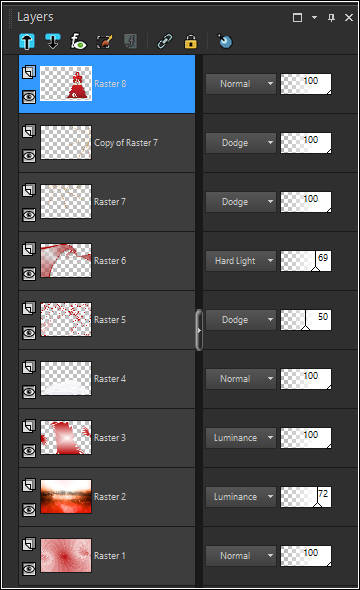This screenshot has height=590, width=360.
Task: Select the Raster 4 layer
Action: point(107,379)
